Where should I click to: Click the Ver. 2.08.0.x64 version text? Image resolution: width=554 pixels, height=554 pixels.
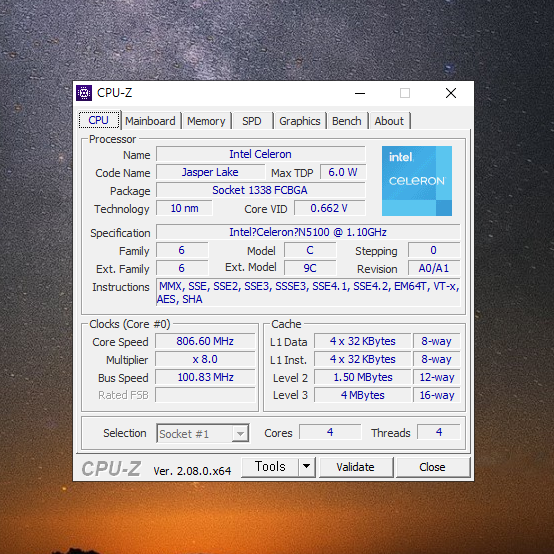click(x=192, y=471)
